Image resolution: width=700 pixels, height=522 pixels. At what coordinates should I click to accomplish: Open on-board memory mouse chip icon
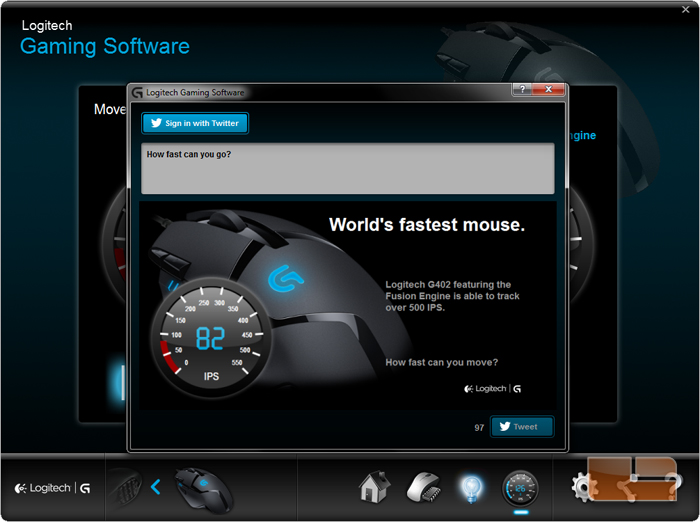pyautogui.click(x=422, y=487)
